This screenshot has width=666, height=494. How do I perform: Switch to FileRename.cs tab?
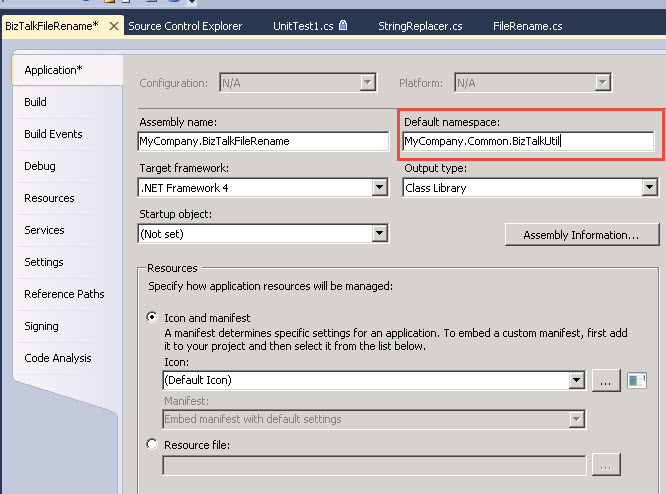528,26
